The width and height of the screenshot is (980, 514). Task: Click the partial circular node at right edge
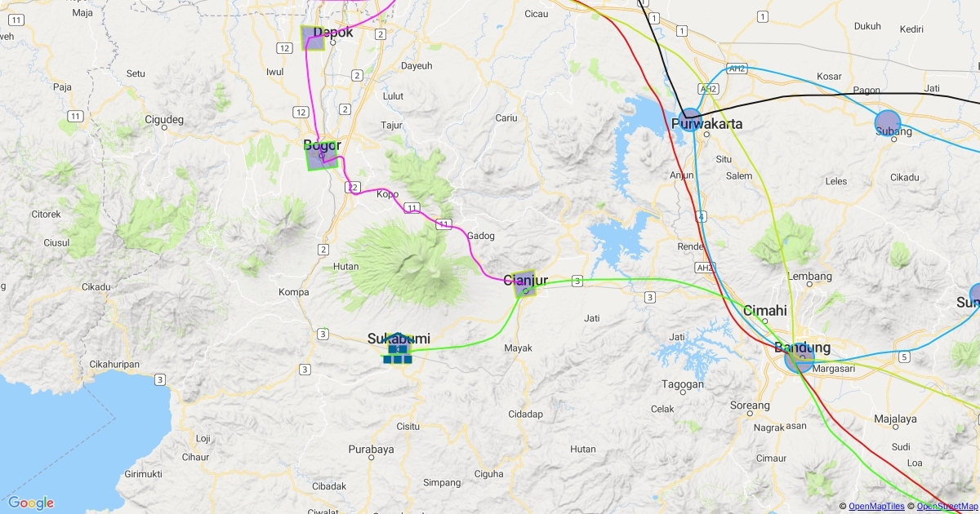pos(975,295)
